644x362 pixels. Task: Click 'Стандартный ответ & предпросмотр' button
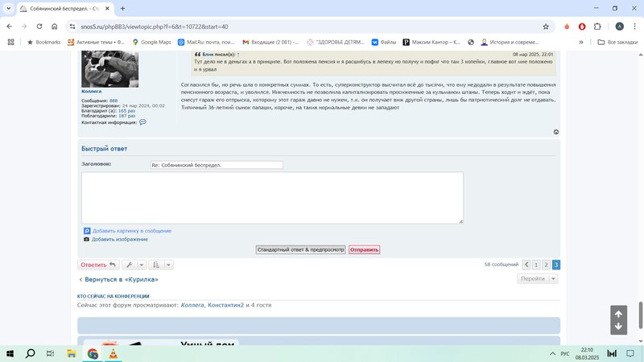(x=300, y=250)
